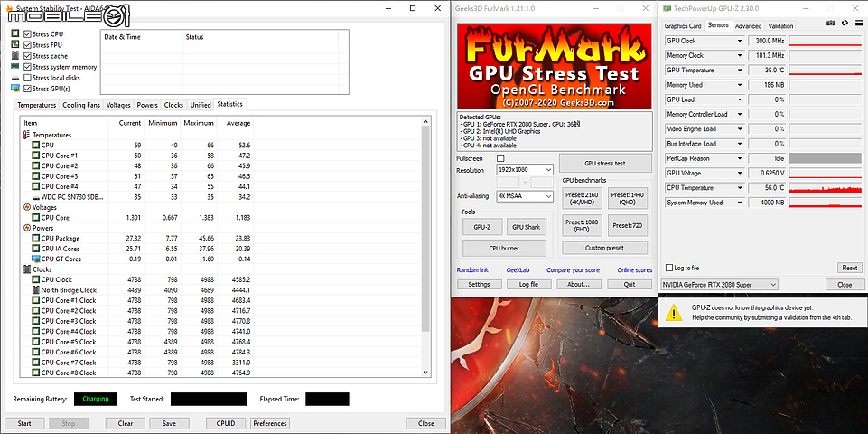
Task: Click the CPU GT Cores monitor icon
Action: point(35,259)
